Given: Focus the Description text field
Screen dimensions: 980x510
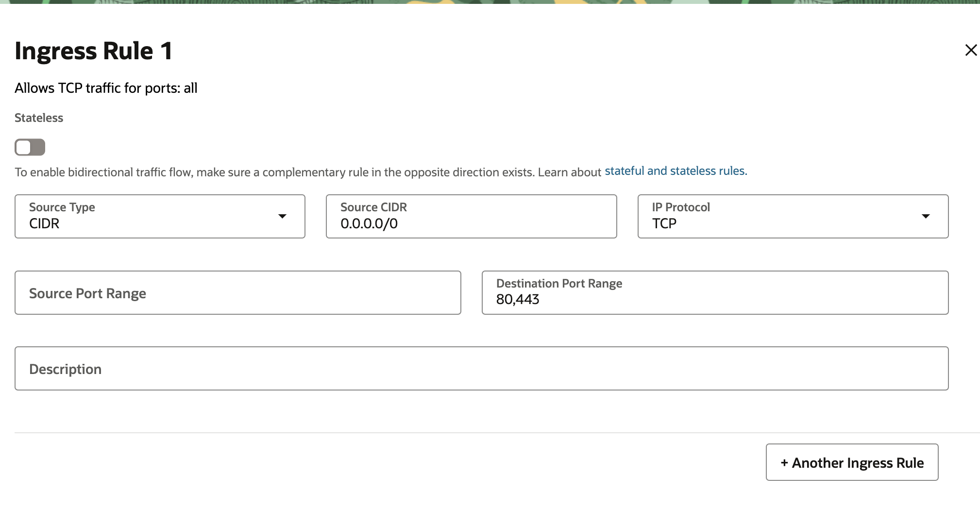Looking at the screenshot, I should click(x=481, y=369).
